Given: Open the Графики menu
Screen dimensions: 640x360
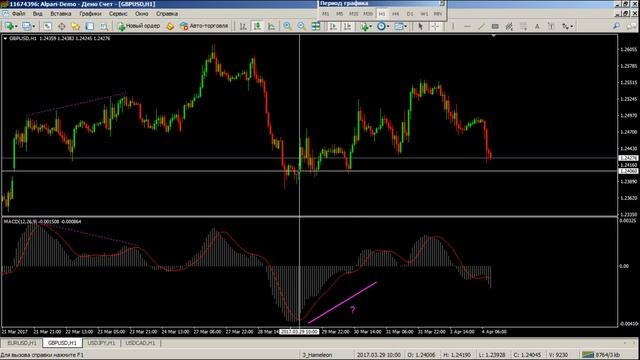Looking at the screenshot, I should tap(90, 13).
